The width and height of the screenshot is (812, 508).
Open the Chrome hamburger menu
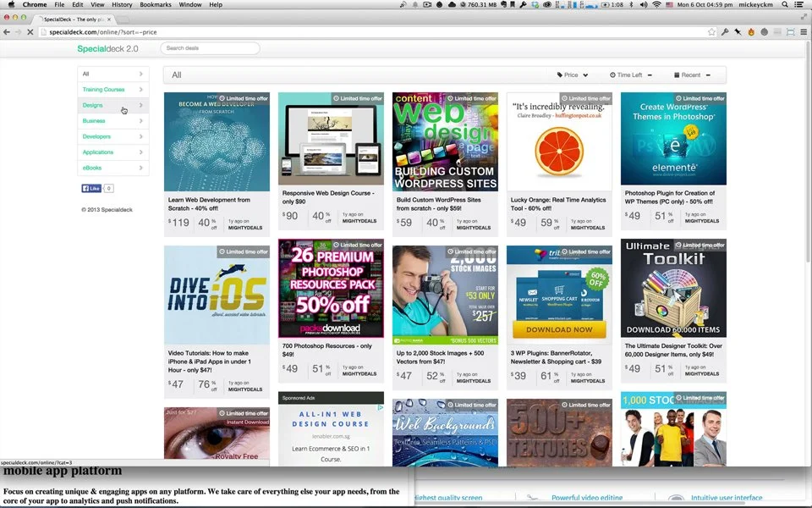[804, 32]
